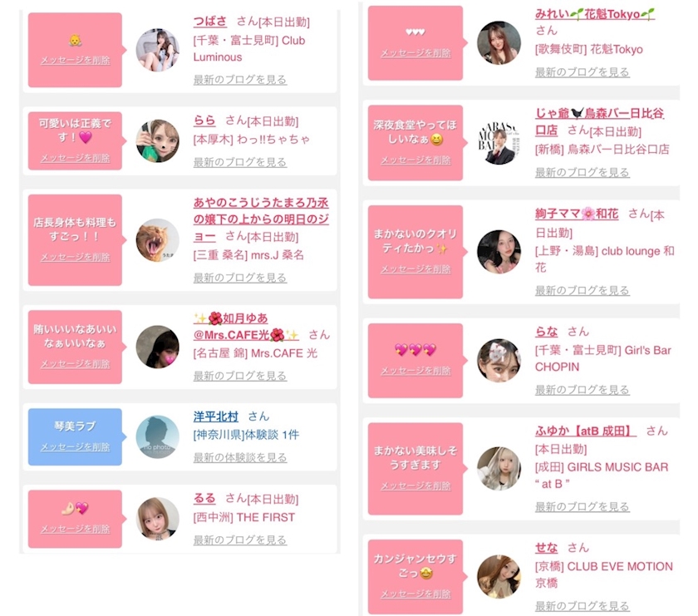Click みれい花魁Tokyo name link
The height and width of the screenshot is (616, 698).
click(595, 14)
